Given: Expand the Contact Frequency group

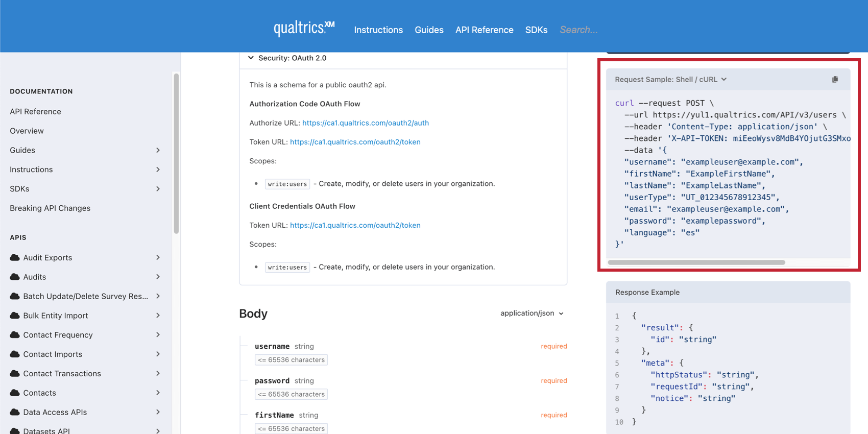Looking at the screenshot, I should pyautogui.click(x=158, y=335).
